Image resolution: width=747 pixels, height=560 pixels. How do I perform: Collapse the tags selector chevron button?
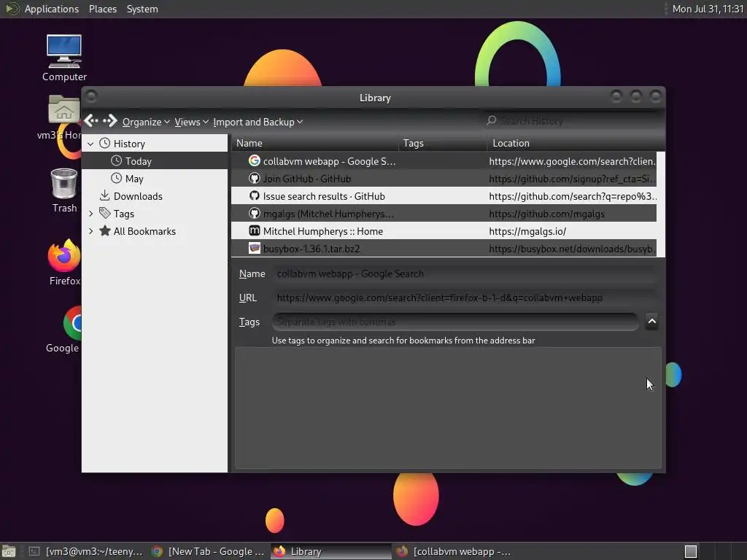click(x=651, y=322)
